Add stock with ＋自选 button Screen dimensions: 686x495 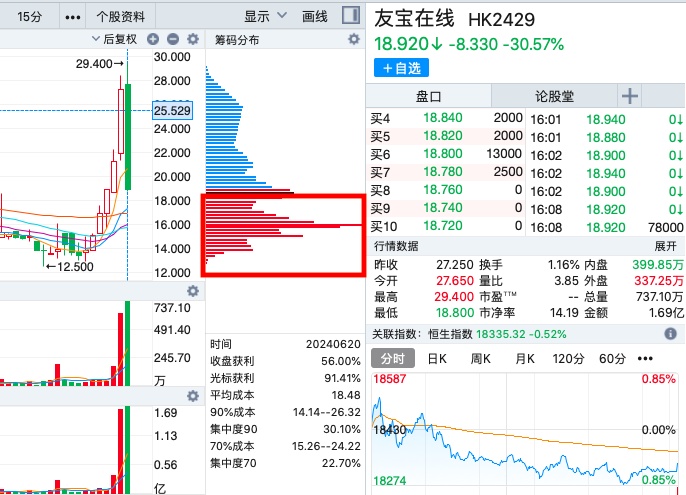coord(401,68)
